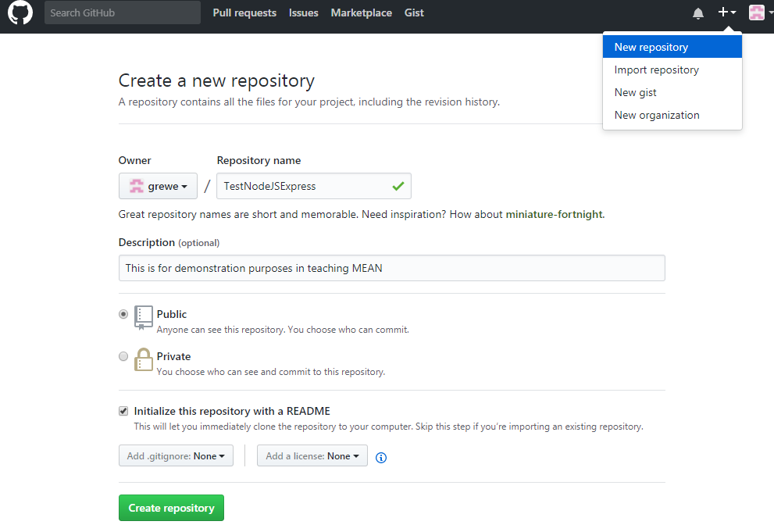Click the GitHub Octocat logo
774x532 pixels.
point(20,12)
